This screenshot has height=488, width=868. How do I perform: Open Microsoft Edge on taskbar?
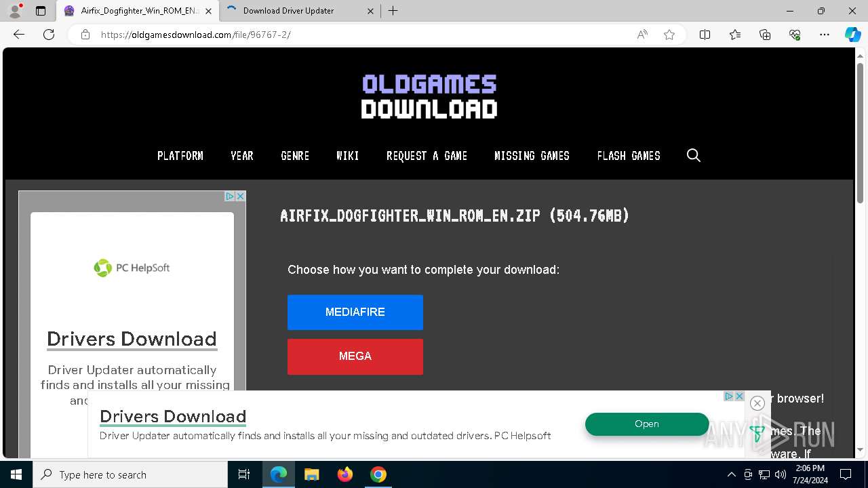pos(279,474)
